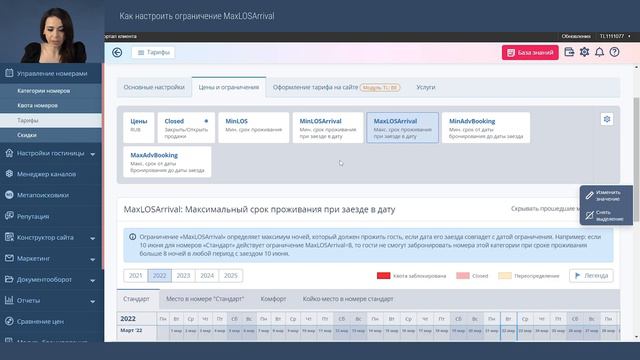
Task: Select the MaxLOSArrival restriction card
Action: (x=402, y=128)
